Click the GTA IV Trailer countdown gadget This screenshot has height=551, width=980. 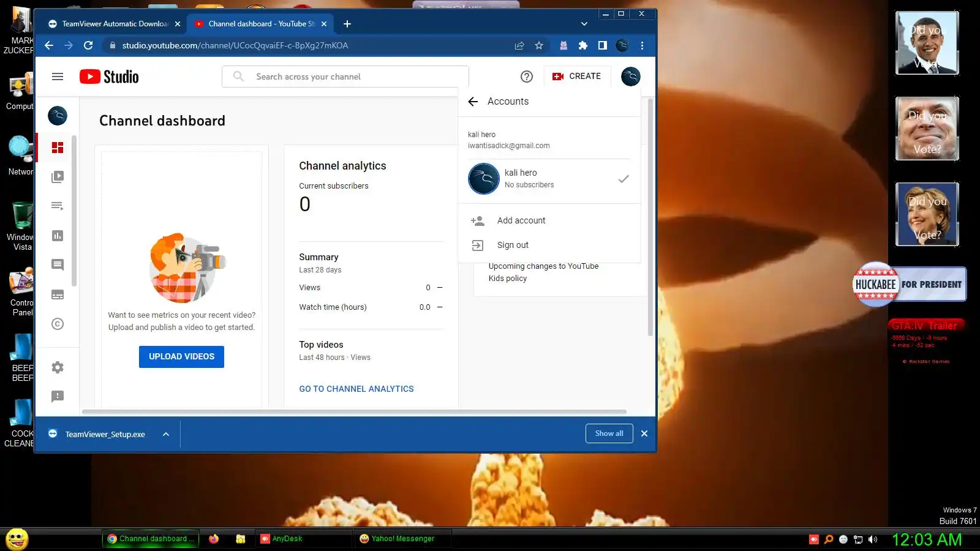point(926,342)
